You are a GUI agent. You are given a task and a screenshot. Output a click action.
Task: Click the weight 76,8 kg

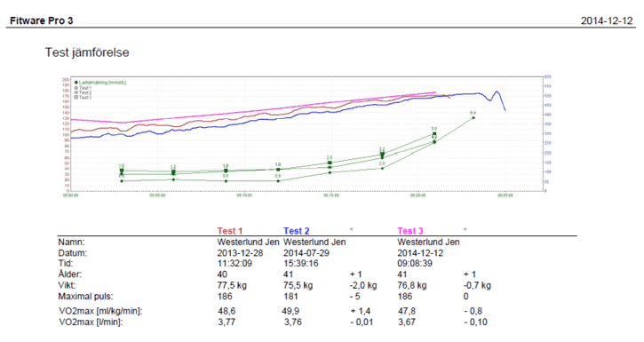click(x=412, y=285)
